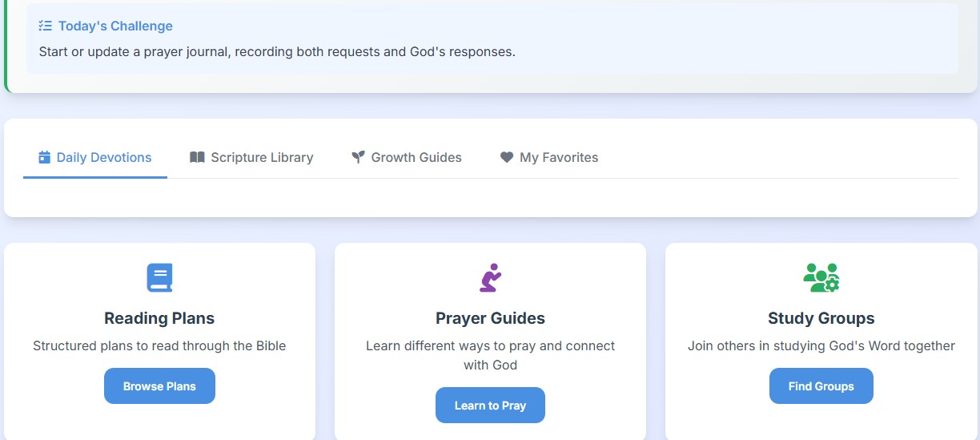980x440 pixels.
Task: Click the prayer journal challenge description text
Action: [277, 52]
